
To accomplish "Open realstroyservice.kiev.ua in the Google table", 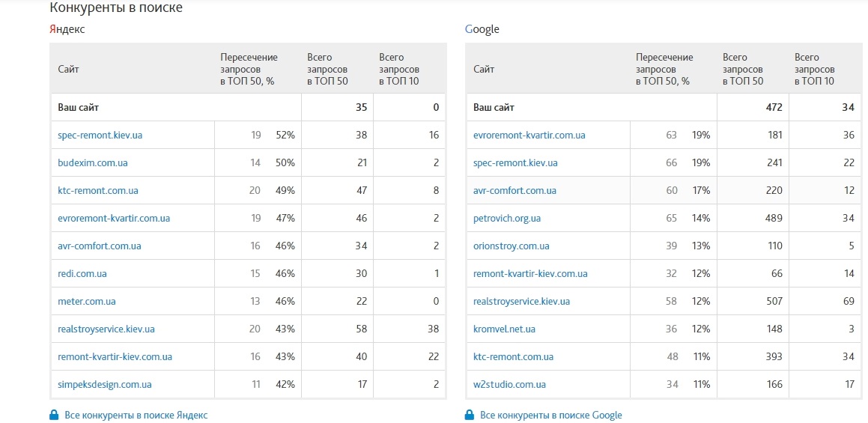I will [521, 302].
